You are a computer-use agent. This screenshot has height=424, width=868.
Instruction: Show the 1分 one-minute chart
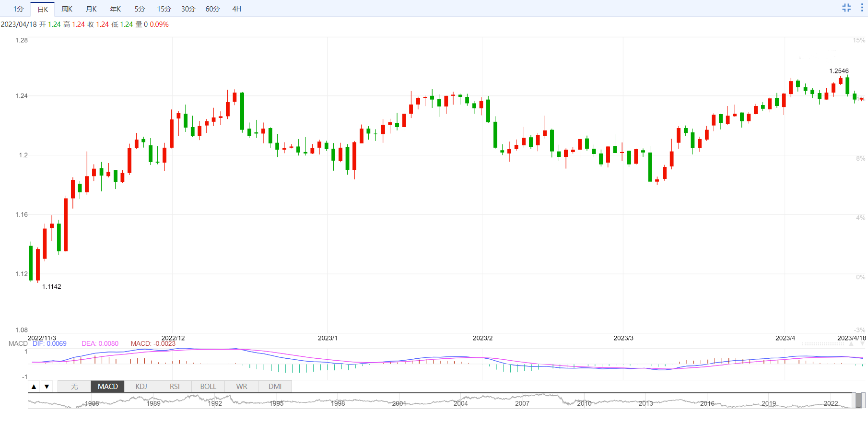(x=18, y=9)
